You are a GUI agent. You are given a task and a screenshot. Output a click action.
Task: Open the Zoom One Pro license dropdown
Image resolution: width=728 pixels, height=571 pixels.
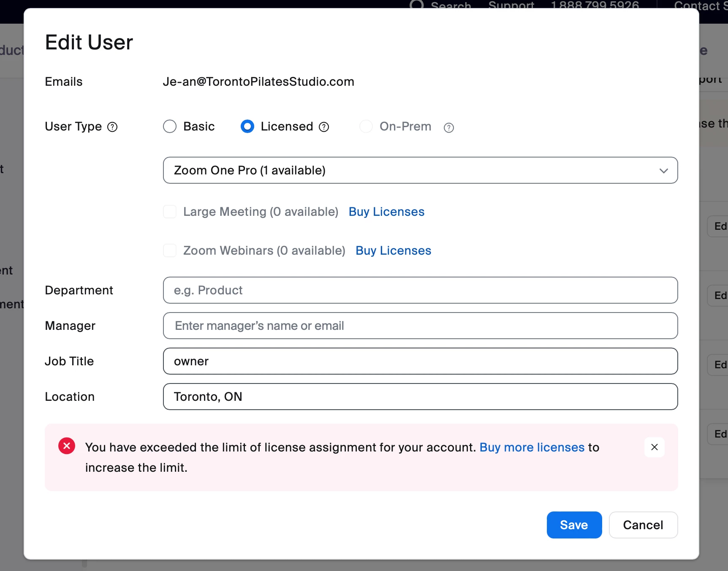pos(421,170)
